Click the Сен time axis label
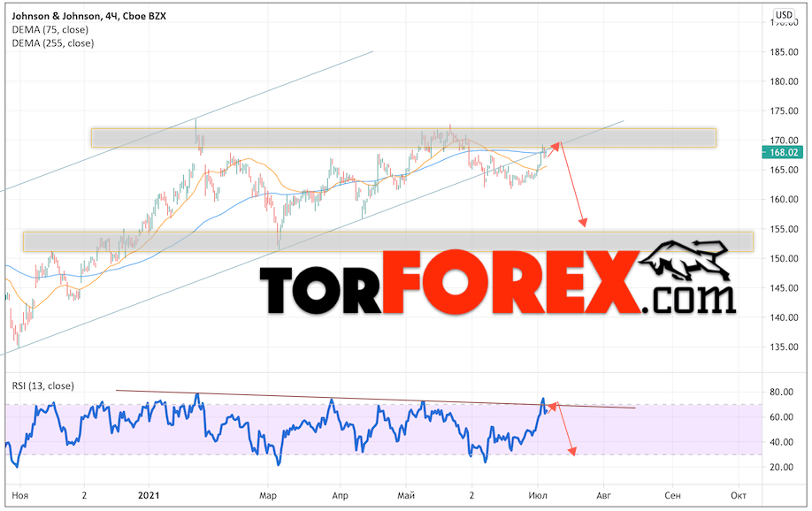The height and width of the screenshot is (511, 812). coord(672,495)
